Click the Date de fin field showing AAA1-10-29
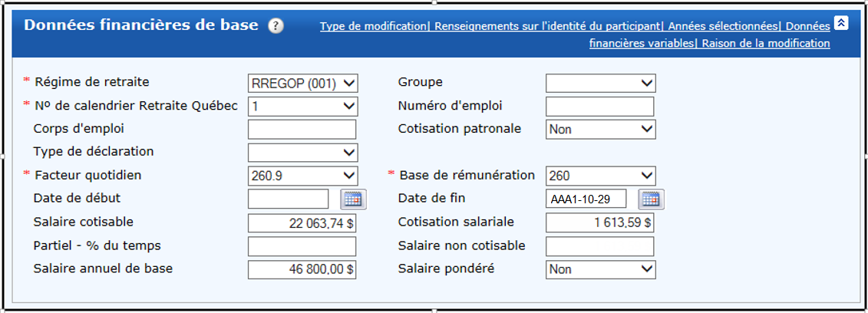868x313 pixels. (586, 199)
